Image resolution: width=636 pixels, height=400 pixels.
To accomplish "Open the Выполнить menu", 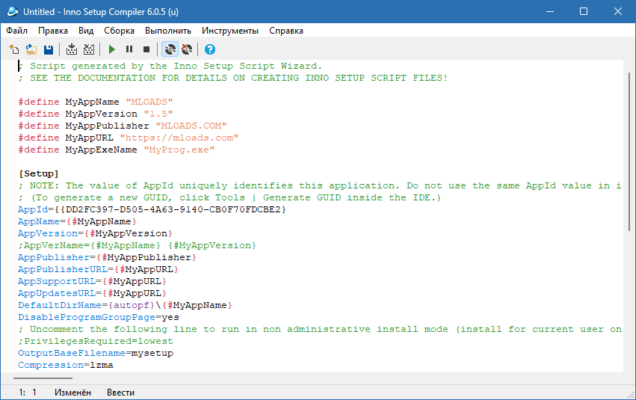I will pos(168,31).
